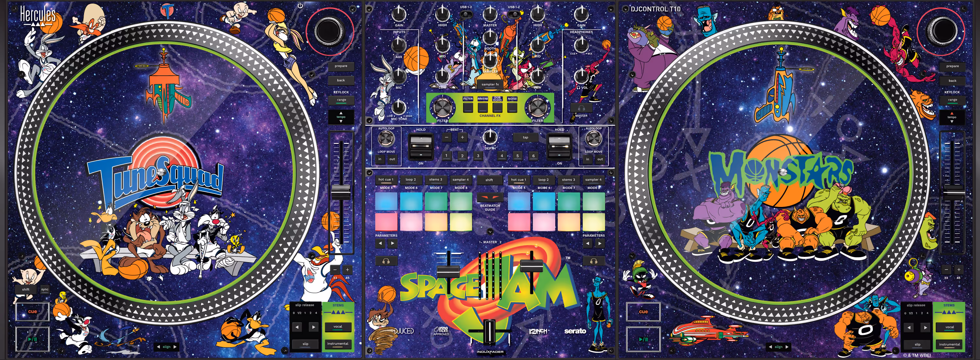The width and height of the screenshot is (980, 360).
Task: Click left deck pitch plus (45) button
Action: tap(347, 270)
